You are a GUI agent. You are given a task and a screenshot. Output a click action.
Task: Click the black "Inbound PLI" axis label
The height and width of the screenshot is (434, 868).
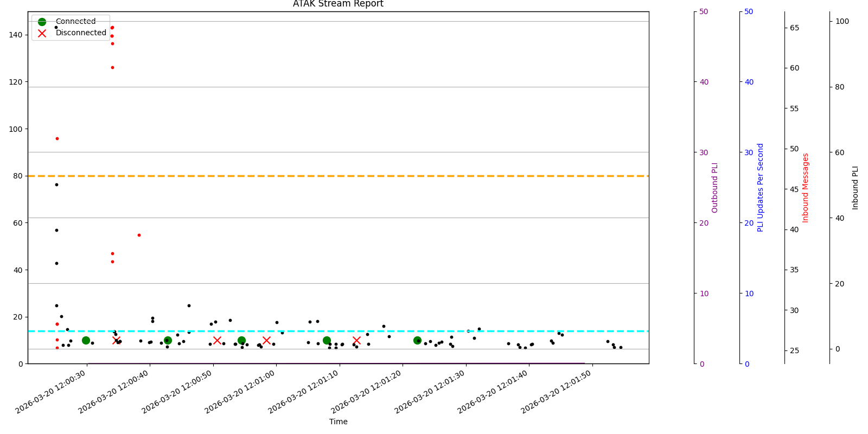click(856, 188)
